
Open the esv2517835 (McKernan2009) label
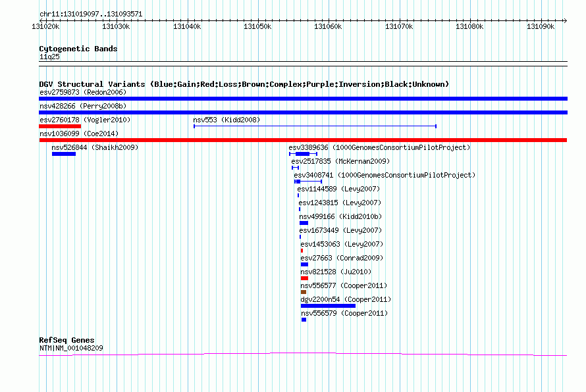(340, 161)
